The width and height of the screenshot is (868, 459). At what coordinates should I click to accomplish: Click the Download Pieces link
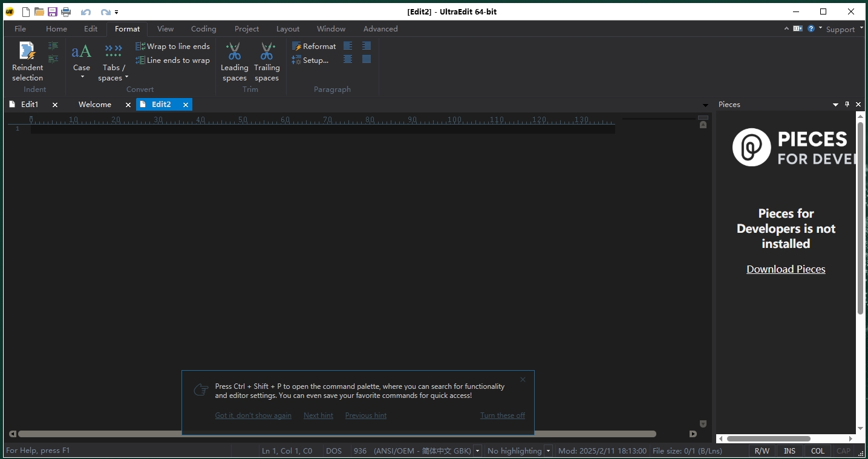(x=786, y=269)
